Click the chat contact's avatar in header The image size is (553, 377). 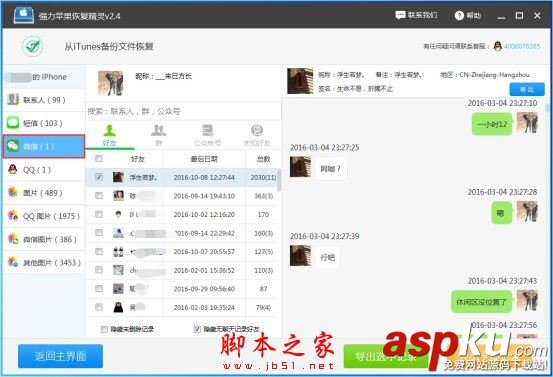pyautogui.click(x=300, y=81)
